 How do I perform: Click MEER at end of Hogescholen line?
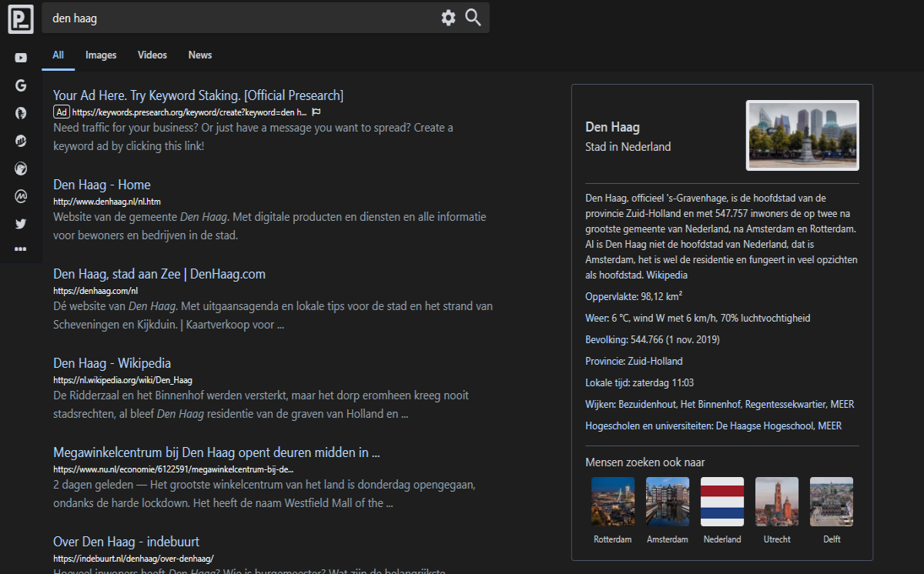point(829,425)
